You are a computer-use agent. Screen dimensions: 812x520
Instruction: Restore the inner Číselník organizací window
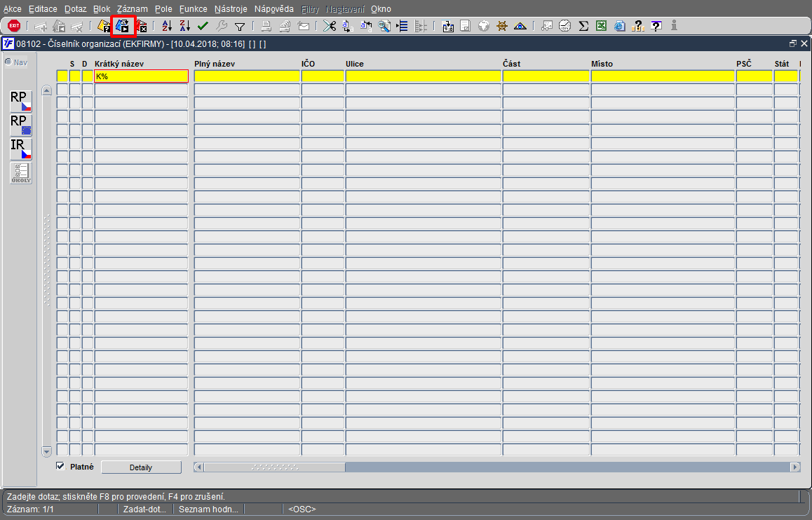[x=793, y=44]
